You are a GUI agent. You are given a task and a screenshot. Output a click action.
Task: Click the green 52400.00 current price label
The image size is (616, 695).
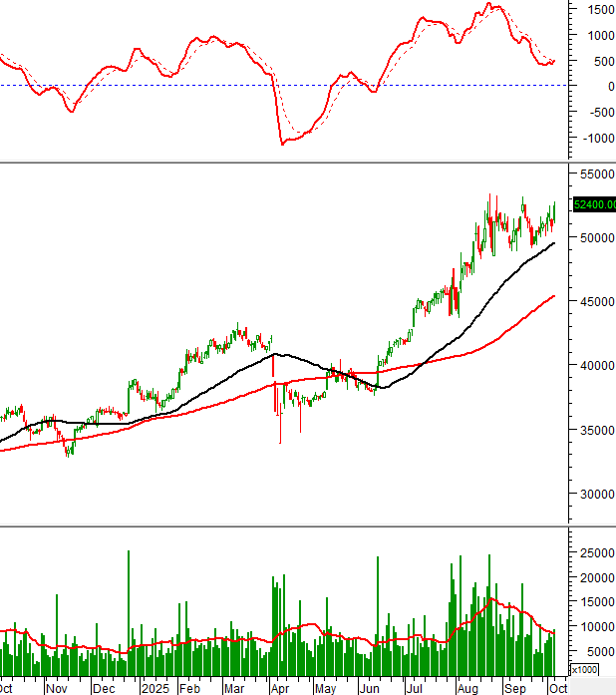592,205
